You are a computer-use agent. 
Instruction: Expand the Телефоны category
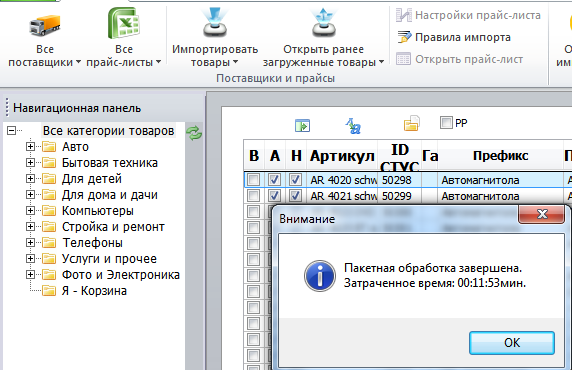30,243
